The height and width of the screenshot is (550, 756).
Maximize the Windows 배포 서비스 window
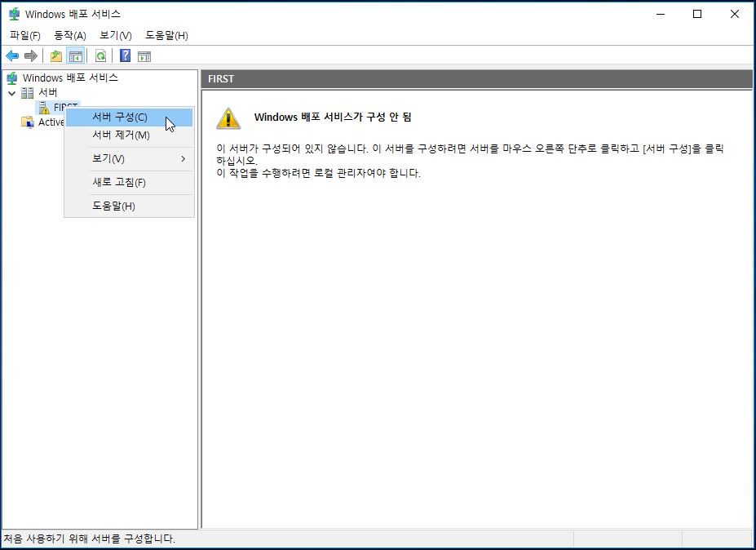click(x=697, y=14)
